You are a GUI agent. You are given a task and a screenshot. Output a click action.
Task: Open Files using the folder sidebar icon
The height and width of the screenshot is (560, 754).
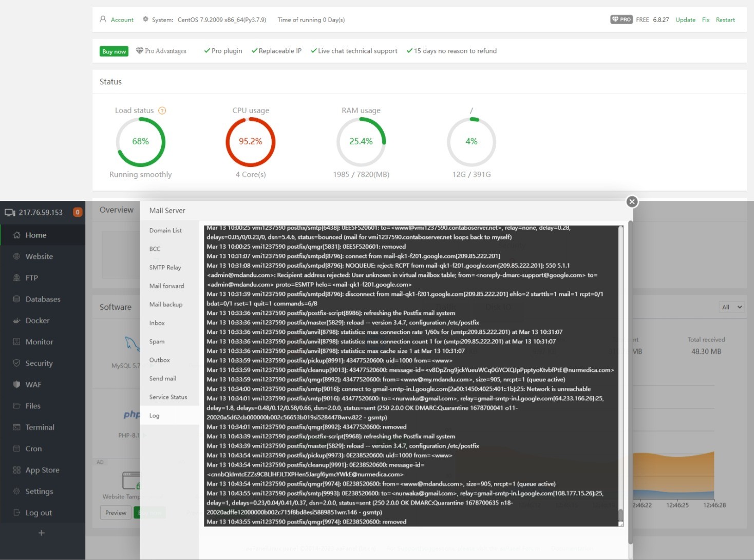[16, 406]
